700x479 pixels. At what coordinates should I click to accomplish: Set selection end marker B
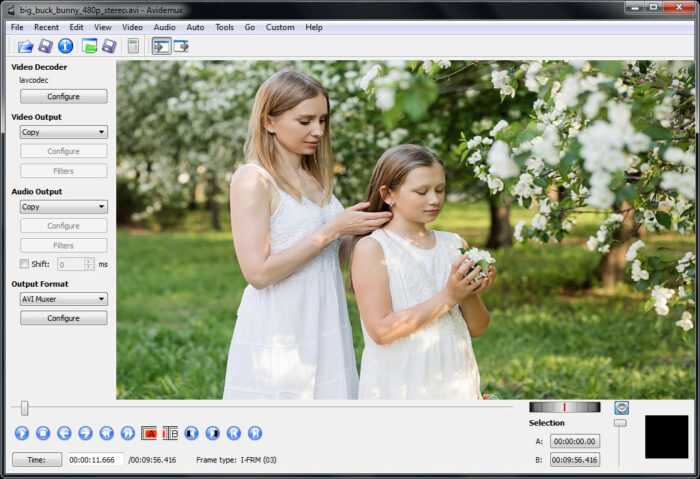pos(170,433)
